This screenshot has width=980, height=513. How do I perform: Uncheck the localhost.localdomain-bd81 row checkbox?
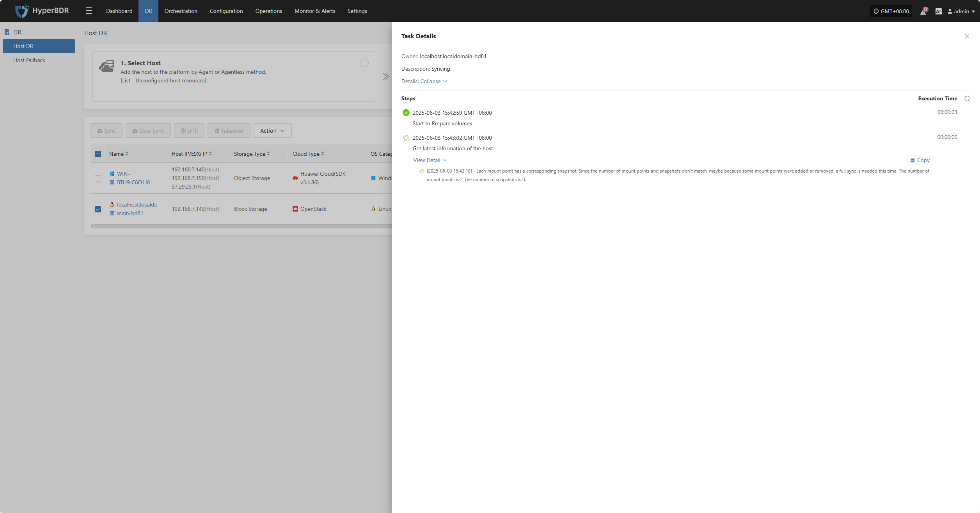(x=98, y=209)
